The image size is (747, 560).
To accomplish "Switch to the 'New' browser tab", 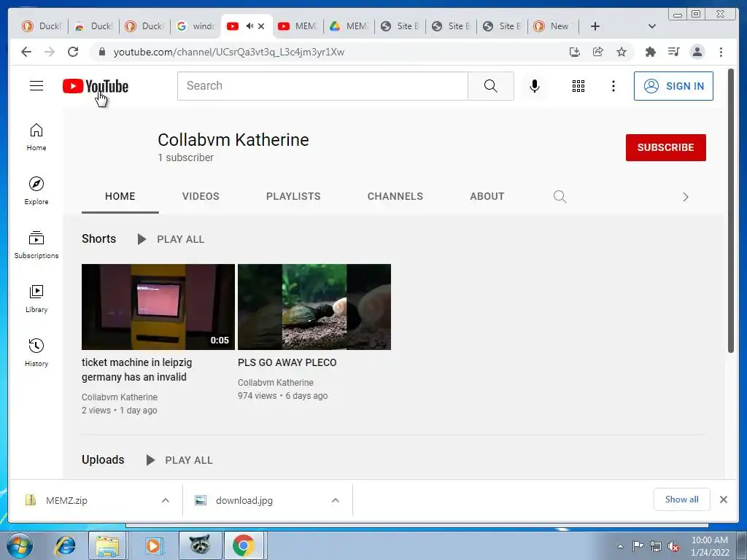I will [553, 26].
